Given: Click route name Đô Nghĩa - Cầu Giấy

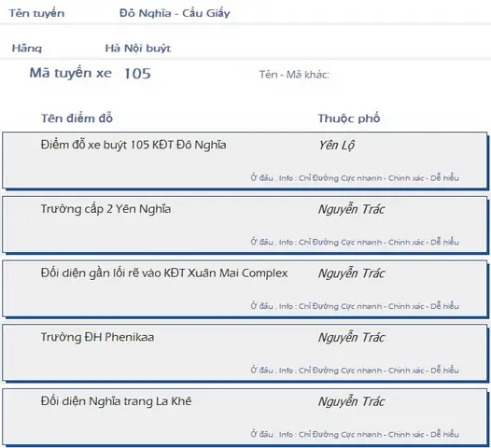Looking at the screenshot, I should (175, 13).
